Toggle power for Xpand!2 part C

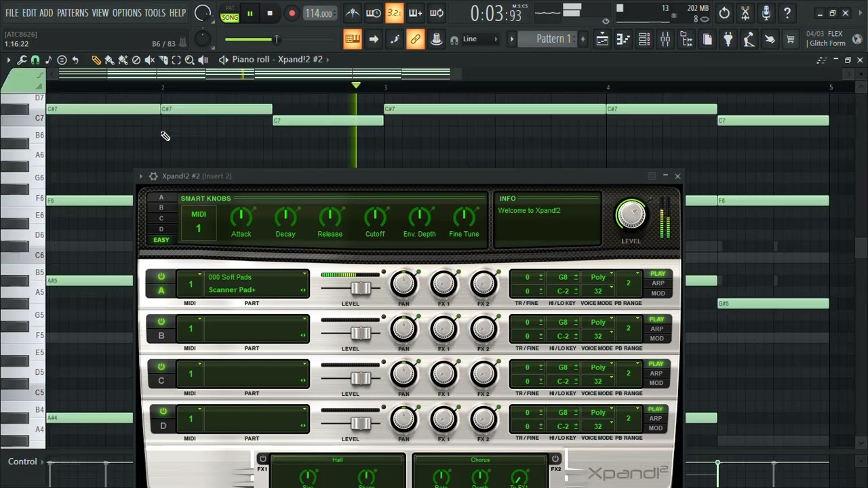click(x=162, y=367)
